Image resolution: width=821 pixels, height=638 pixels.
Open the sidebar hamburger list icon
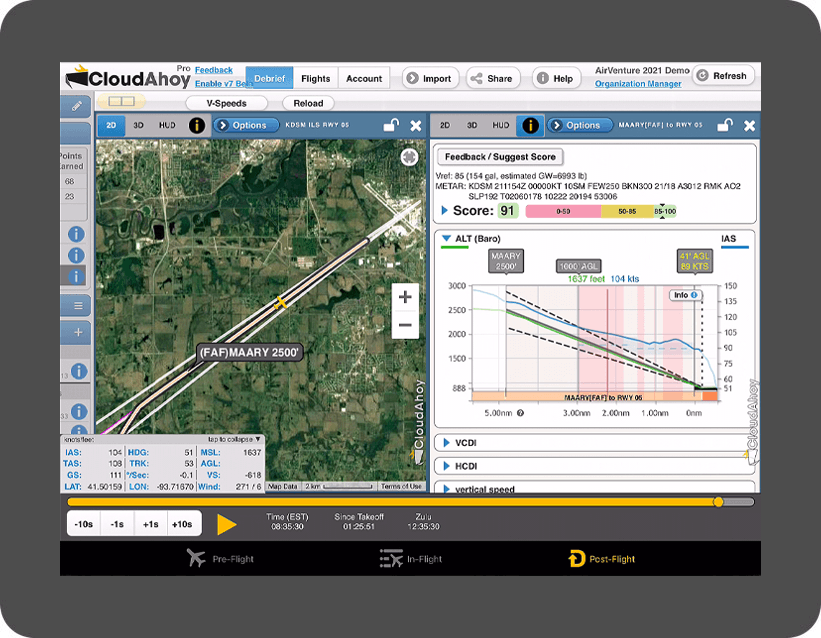(x=78, y=306)
